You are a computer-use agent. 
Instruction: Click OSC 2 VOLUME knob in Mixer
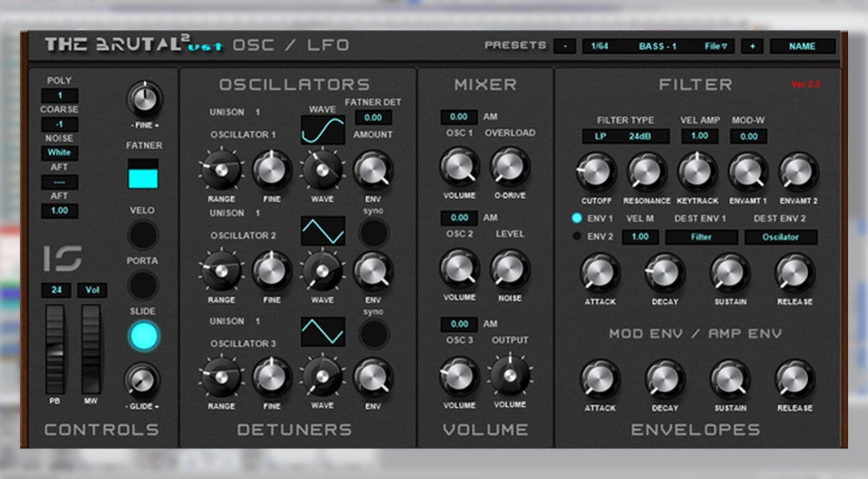459,269
